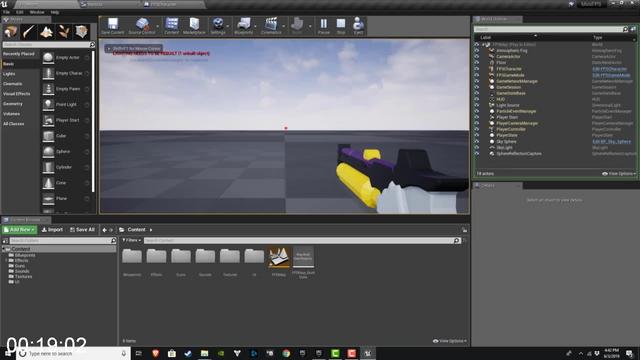Select Empty Pawn in placement list

66,89
